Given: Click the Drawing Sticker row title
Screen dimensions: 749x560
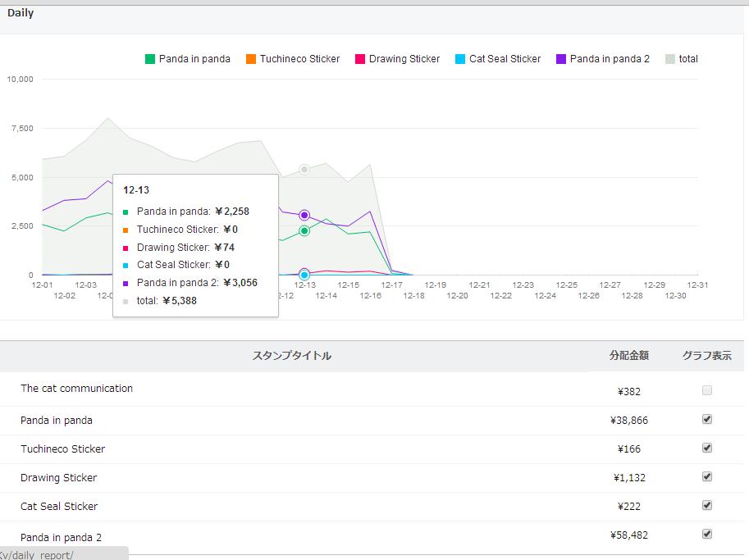Looking at the screenshot, I should coord(59,477).
